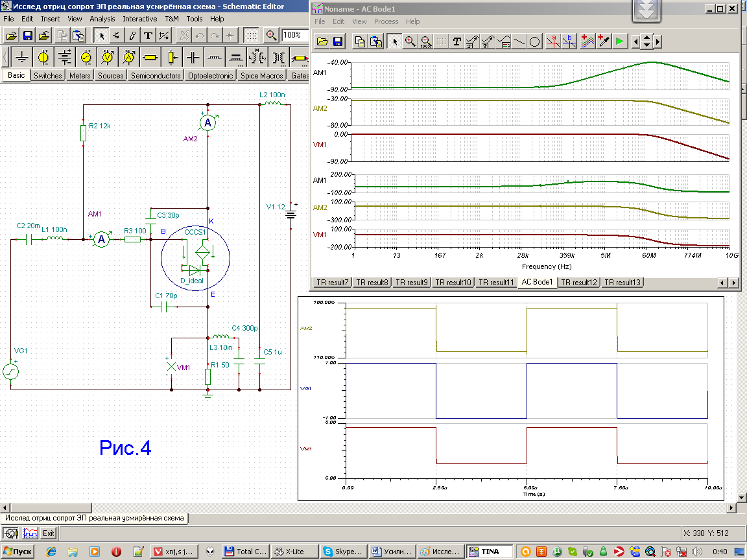Enable the selection arrow pointer in schematic toolbar
The image size is (747, 560).
pyautogui.click(x=102, y=35)
